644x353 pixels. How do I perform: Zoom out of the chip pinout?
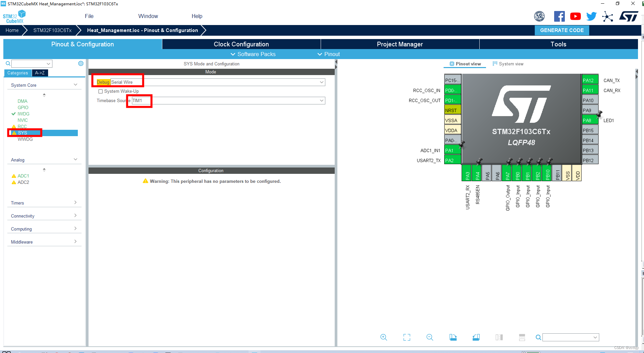coord(430,337)
